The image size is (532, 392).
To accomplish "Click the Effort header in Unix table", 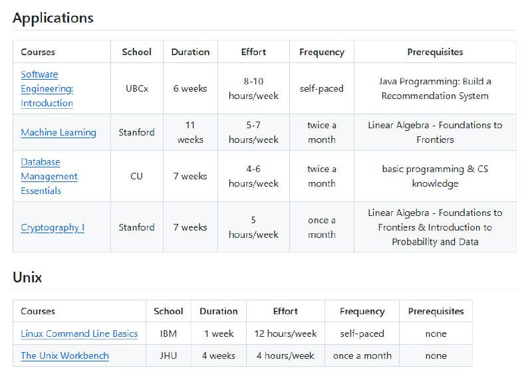I will 285,311.
